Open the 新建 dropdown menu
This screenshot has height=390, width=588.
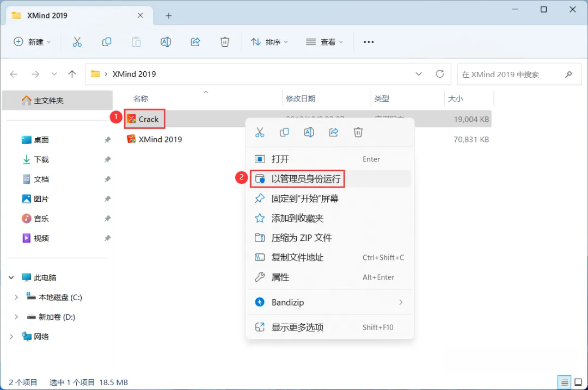[32, 42]
